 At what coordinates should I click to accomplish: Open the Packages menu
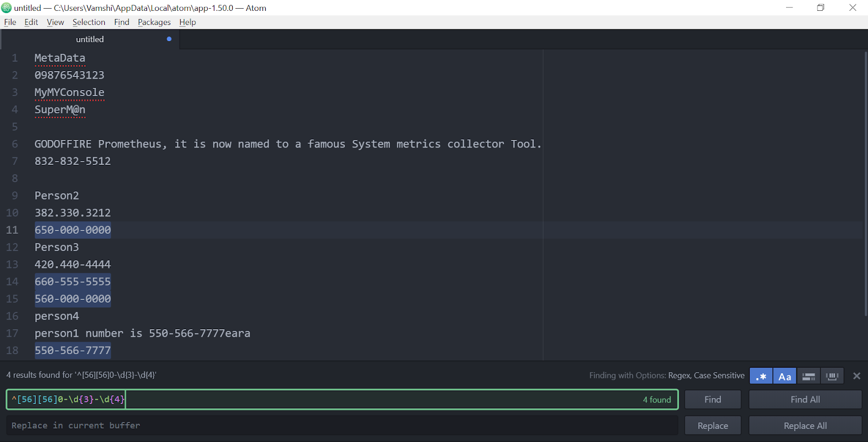(x=154, y=22)
